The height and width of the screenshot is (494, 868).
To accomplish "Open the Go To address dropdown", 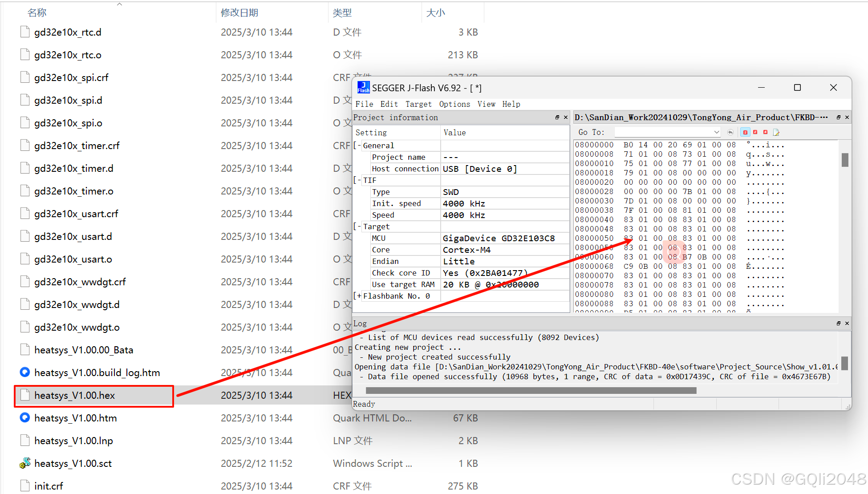I will tap(716, 132).
